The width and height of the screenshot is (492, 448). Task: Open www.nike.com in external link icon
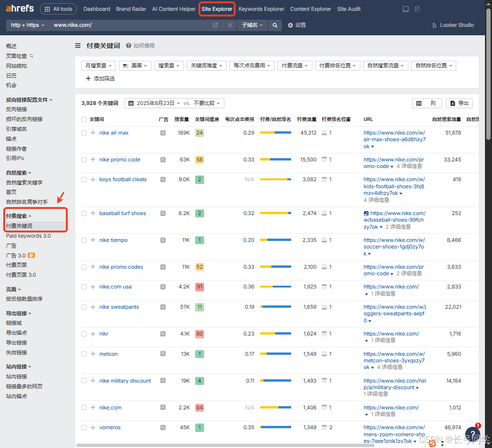(215, 25)
